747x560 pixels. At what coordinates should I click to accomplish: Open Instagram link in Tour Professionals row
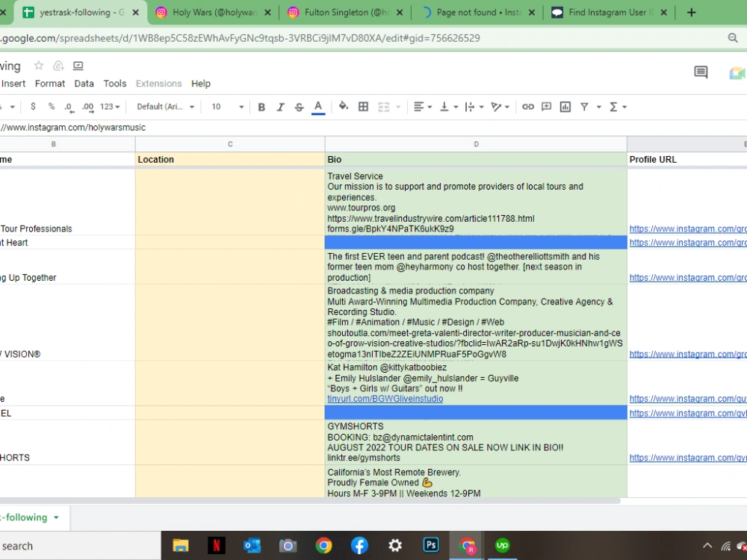point(688,229)
